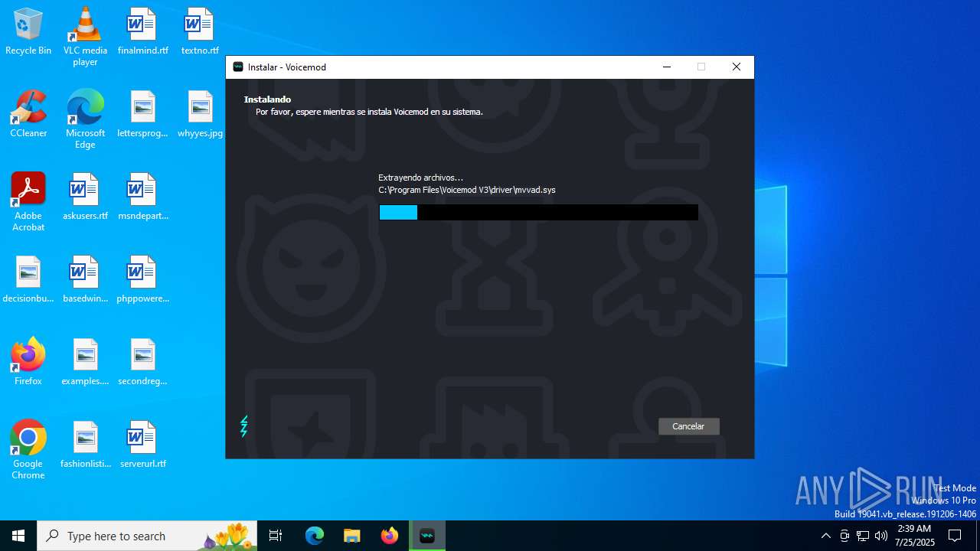
Task: Click the 'Instalando' heading
Action: click(x=267, y=99)
